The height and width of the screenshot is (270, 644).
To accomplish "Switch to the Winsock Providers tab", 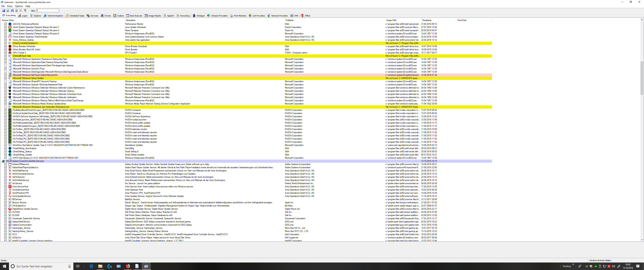I will 217,16.
